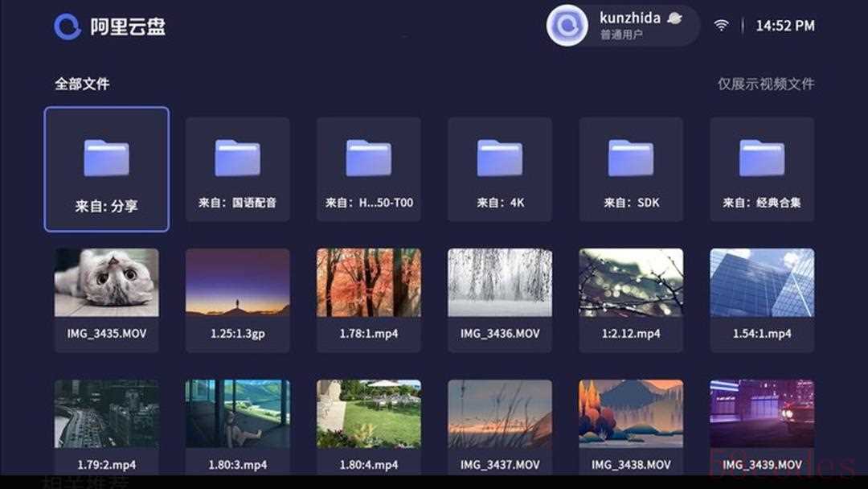Open the city traffic video 1.79:2.mp4
Viewport: 868px width, 489px height.
pos(107,413)
